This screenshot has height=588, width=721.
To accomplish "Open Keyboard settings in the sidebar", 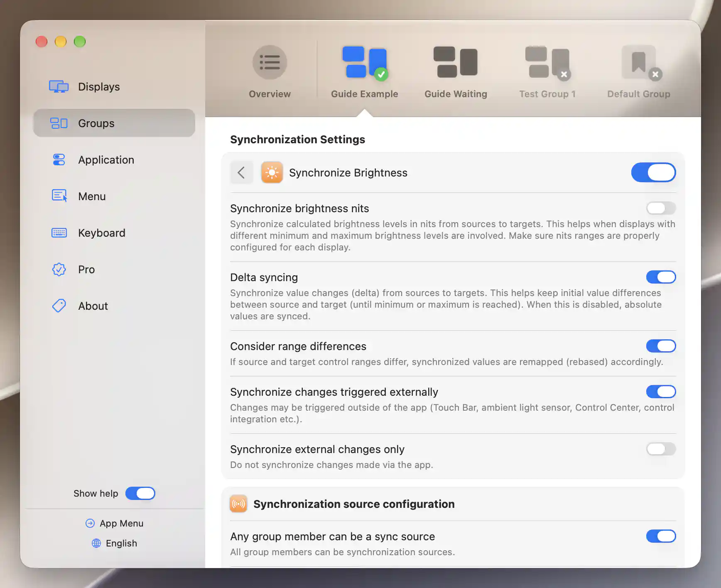I will pyautogui.click(x=114, y=233).
